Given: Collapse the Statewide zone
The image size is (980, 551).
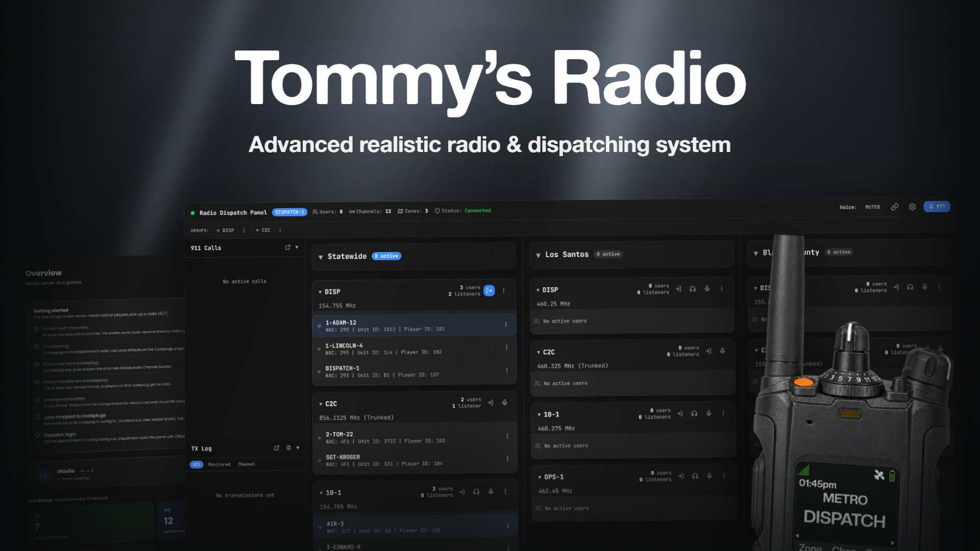Looking at the screenshot, I should click(321, 257).
